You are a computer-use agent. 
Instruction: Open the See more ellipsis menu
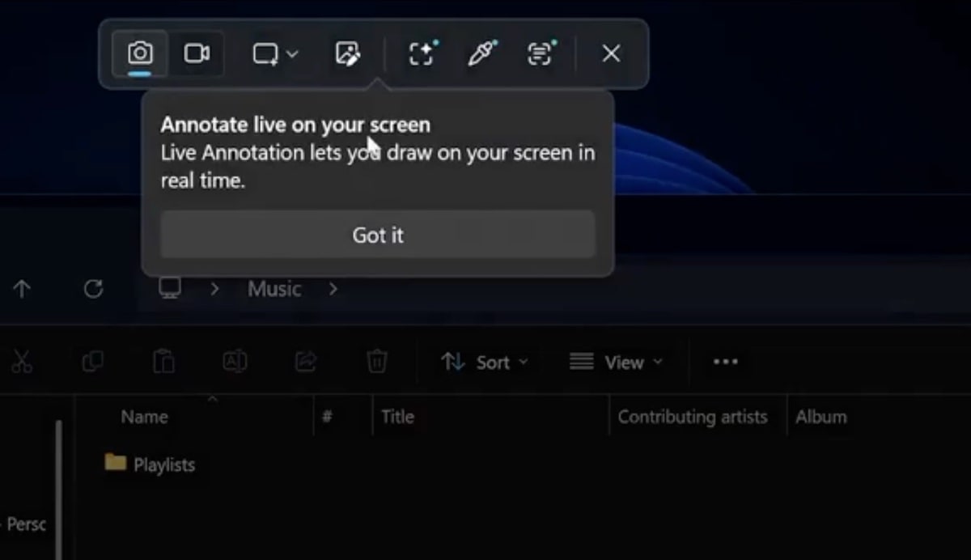point(725,363)
